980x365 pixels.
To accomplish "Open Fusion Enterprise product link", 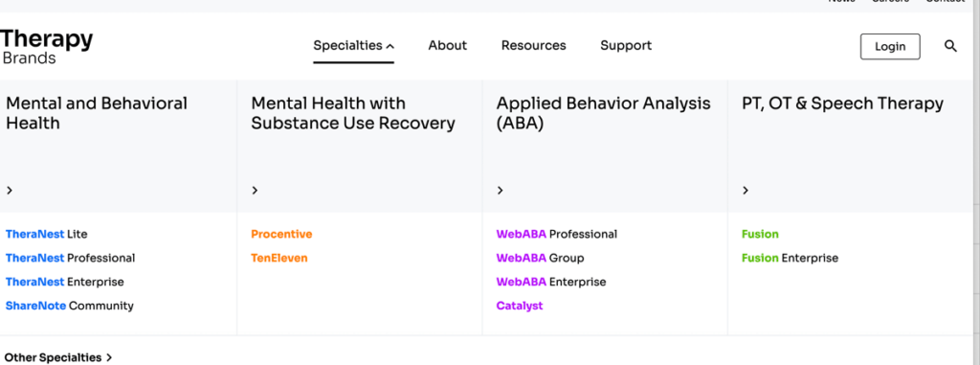I will (790, 258).
